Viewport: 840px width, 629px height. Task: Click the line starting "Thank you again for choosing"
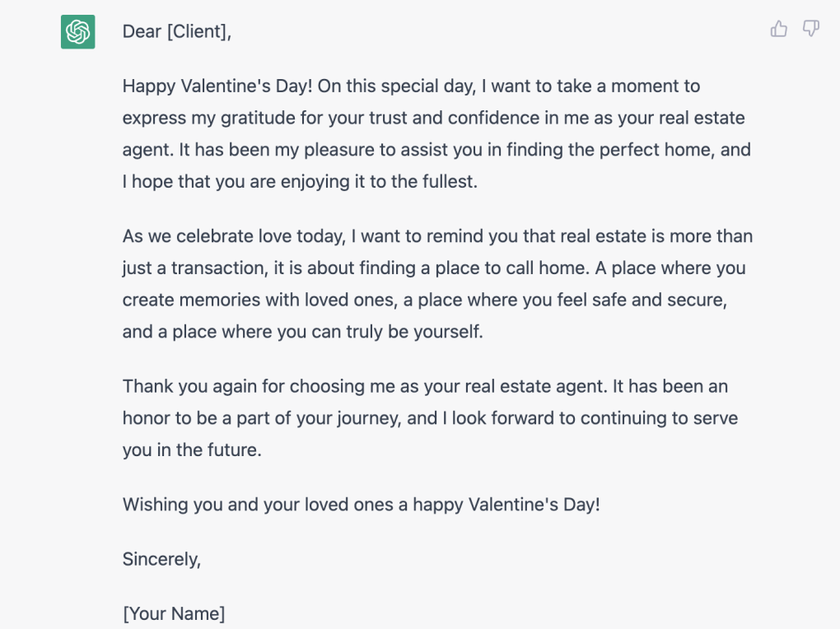click(425, 386)
